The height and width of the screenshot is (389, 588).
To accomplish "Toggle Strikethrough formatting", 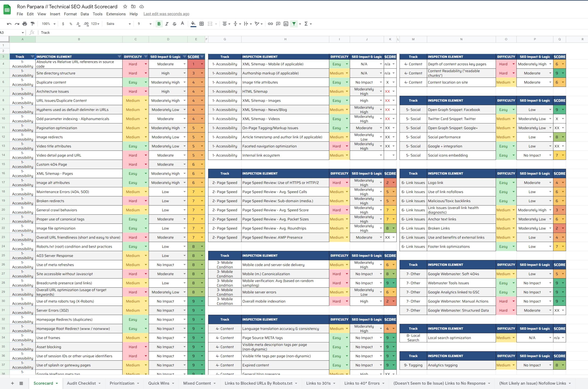I will [x=174, y=24].
